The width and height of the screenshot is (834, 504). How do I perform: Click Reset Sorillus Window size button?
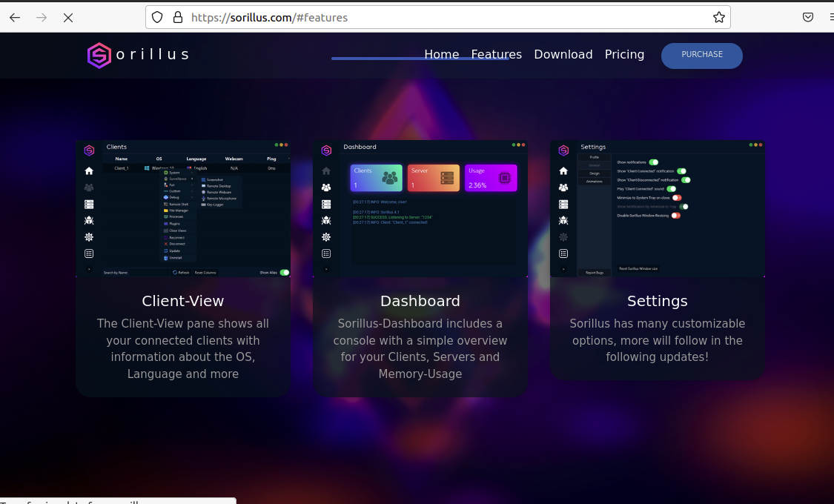pos(638,268)
